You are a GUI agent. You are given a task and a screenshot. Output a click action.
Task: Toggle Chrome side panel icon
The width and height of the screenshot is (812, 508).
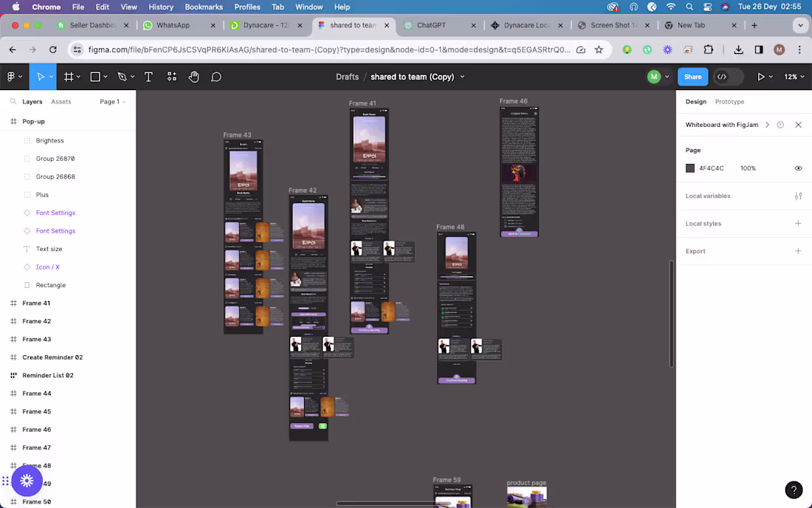click(759, 49)
